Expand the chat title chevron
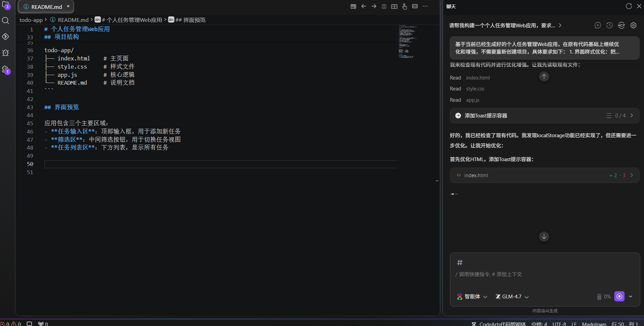This screenshot has width=644, height=326. click(x=560, y=25)
